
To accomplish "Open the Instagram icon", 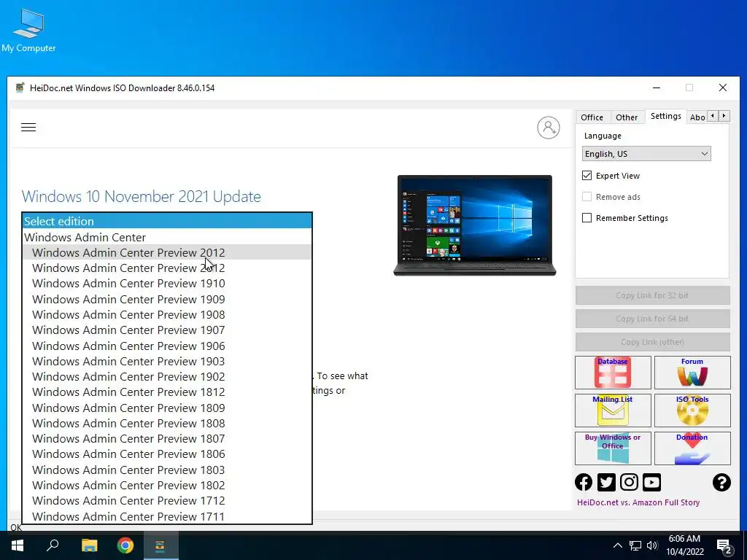I will [629, 483].
